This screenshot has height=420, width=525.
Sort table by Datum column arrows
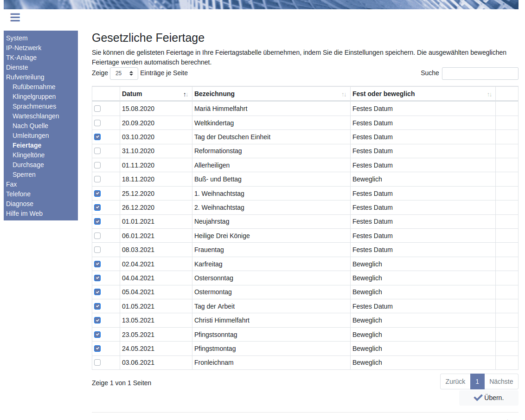coord(186,94)
